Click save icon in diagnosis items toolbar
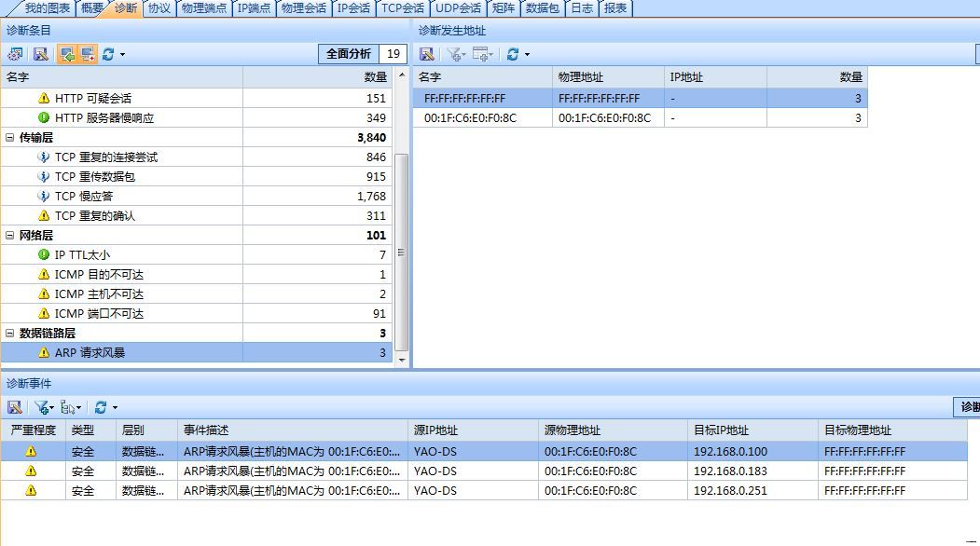Viewport: 980px width, 546px height. tap(40, 54)
